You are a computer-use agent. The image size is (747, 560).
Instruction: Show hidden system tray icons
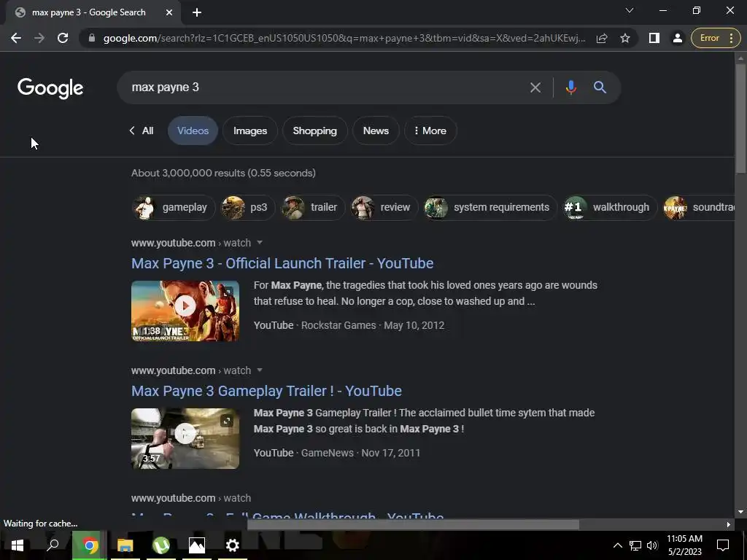(617, 545)
